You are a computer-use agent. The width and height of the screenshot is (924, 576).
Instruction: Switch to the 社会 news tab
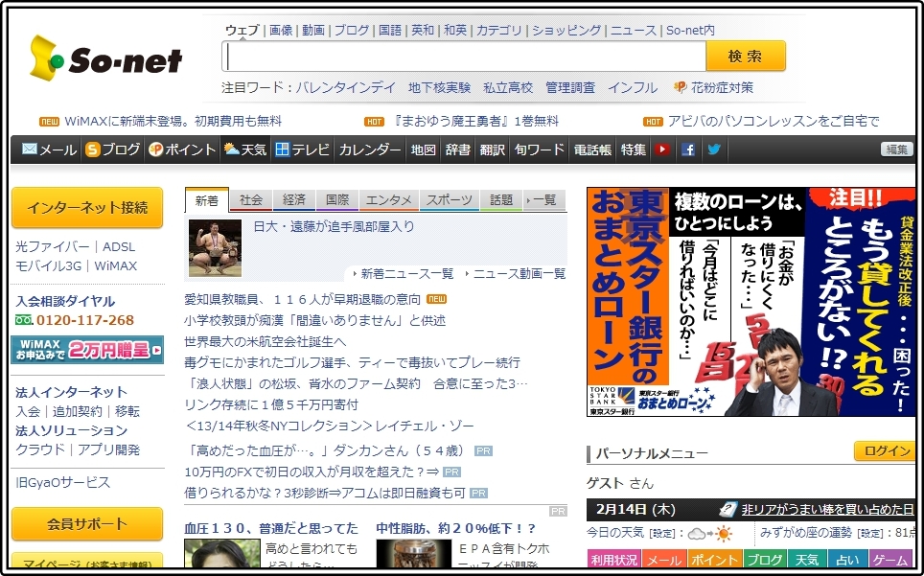tap(251, 200)
